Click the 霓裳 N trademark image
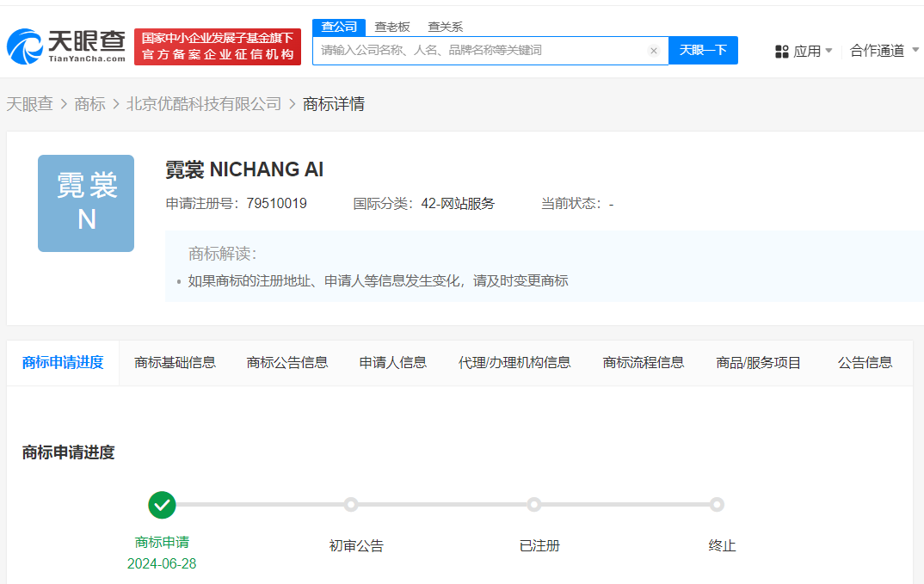924x584 pixels. (x=86, y=203)
